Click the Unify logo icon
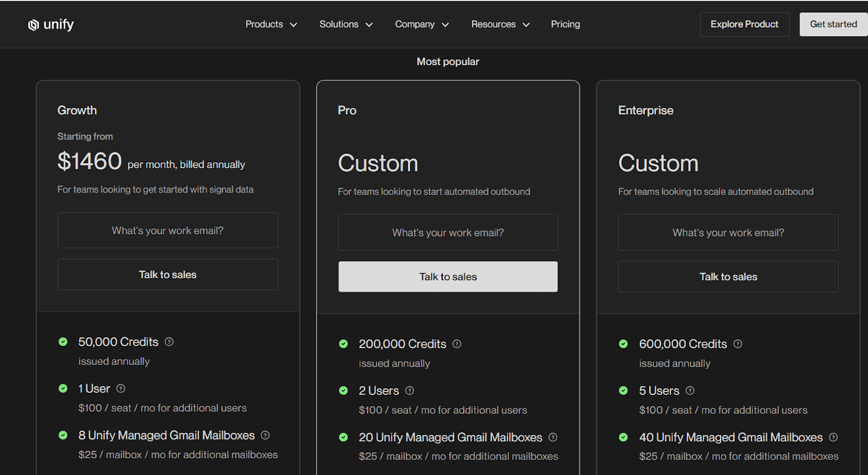This screenshot has width=868, height=475. point(34,25)
